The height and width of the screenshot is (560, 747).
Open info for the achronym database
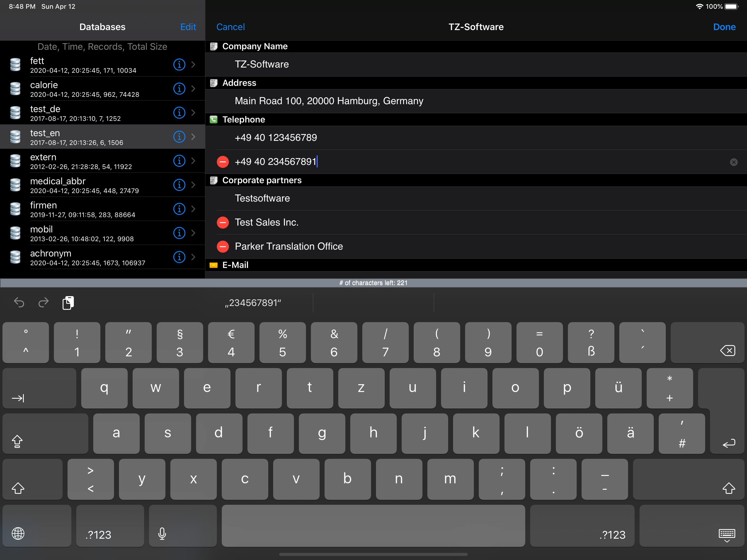click(179, 257)
